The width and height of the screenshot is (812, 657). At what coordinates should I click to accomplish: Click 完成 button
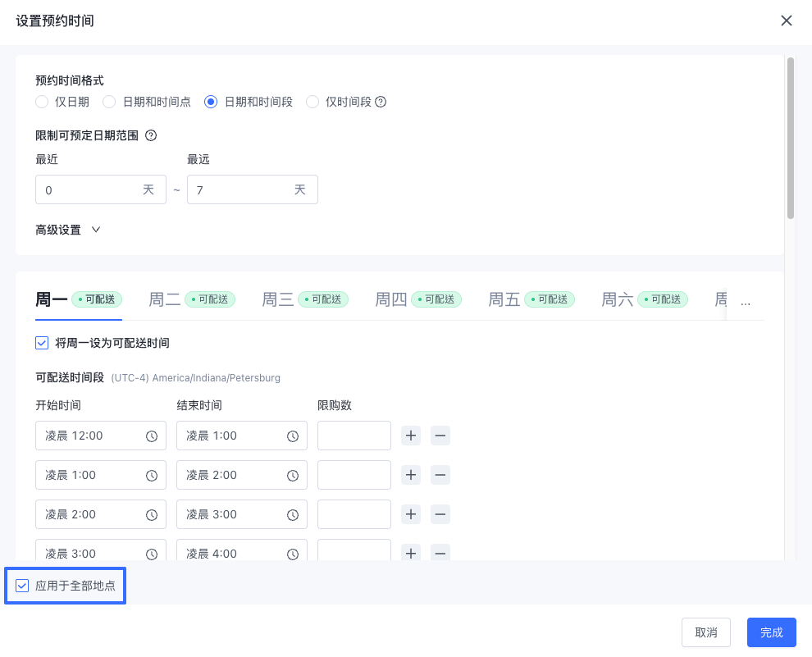tap(771, 632)
